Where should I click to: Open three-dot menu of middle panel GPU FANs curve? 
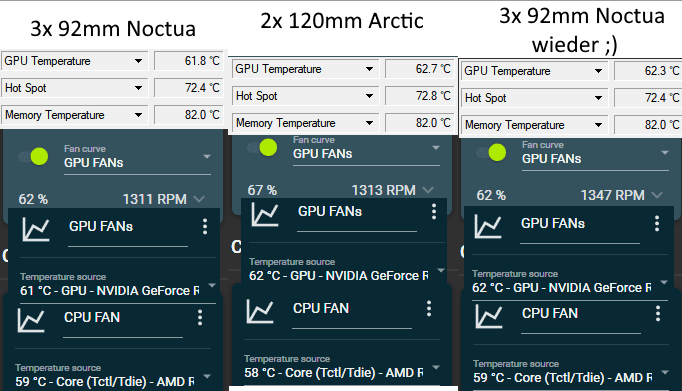point(434,211)
